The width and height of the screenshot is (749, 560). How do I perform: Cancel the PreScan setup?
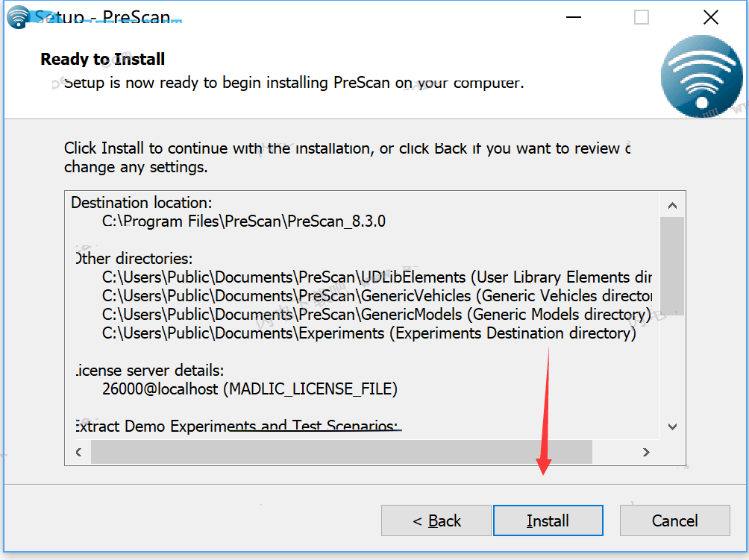674,520
